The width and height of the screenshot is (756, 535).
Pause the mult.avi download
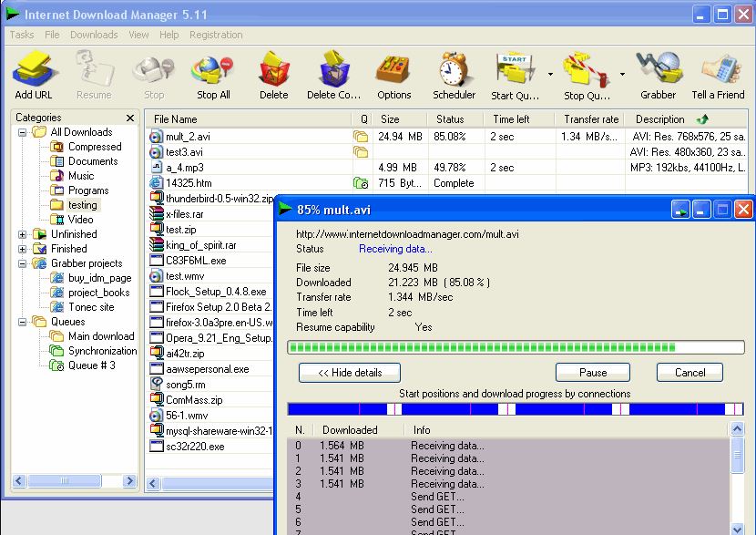pos(593,373)
